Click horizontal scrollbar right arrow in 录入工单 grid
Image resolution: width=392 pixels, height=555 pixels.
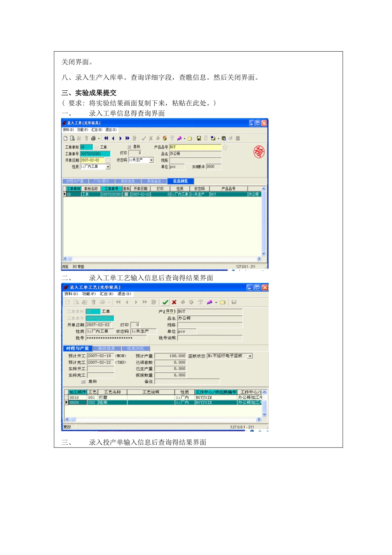(x=259, y=259)
